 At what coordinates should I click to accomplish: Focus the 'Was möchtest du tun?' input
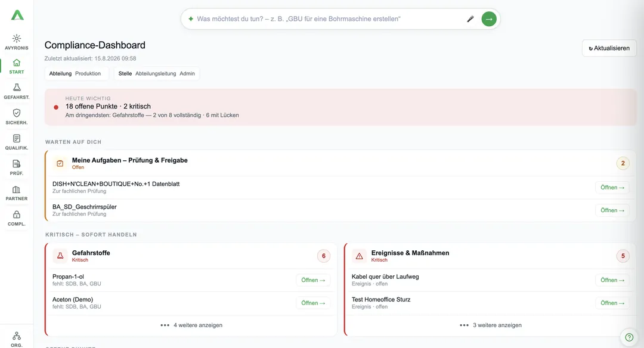[x=329, y=19]
